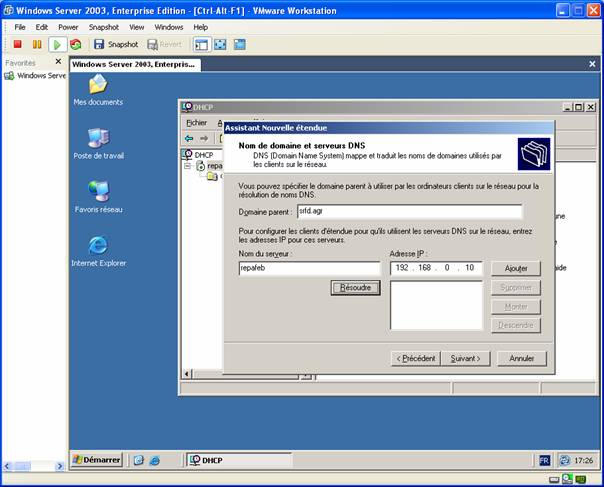The height and width of the screenshot is (487, 604).
Task: Click the system tray icon beside the clock
Action: point(565,460)
